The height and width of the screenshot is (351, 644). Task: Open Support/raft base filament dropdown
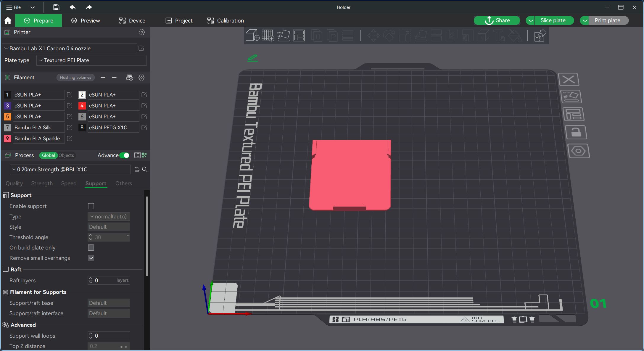click(109, 303)
